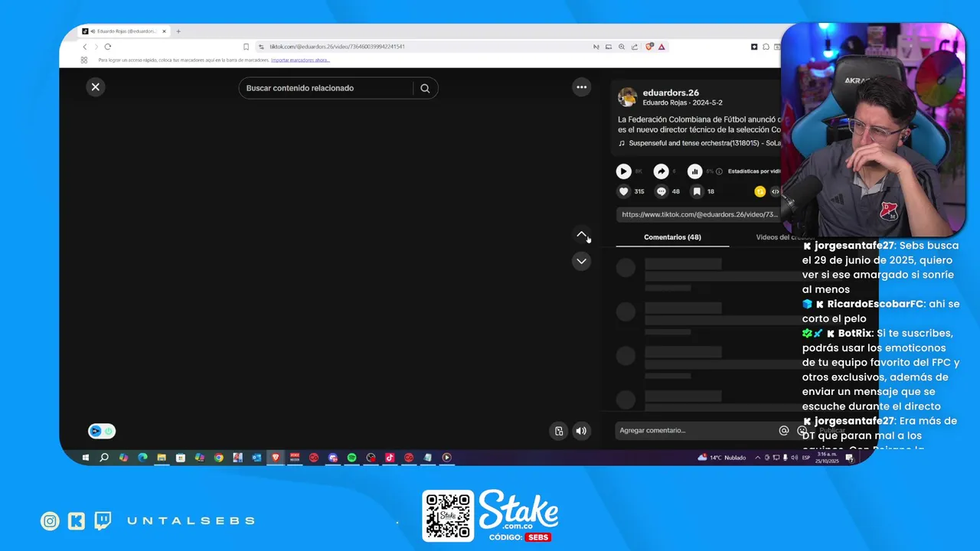Viewport: 980px width, 551px height.
Task: Click the search magnifier icon in TikTok
Action: [x=425, y=88]
